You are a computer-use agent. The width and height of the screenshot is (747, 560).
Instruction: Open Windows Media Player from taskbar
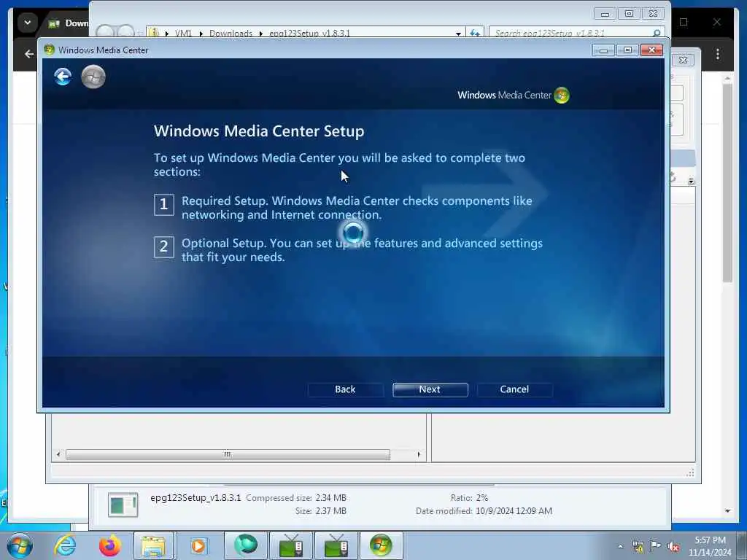198,545
